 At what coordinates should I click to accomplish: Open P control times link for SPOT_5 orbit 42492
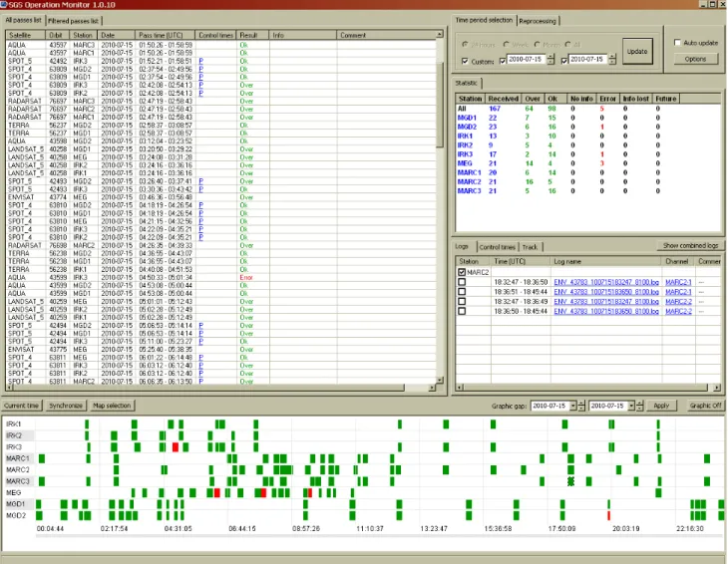(x=200, y=61)
